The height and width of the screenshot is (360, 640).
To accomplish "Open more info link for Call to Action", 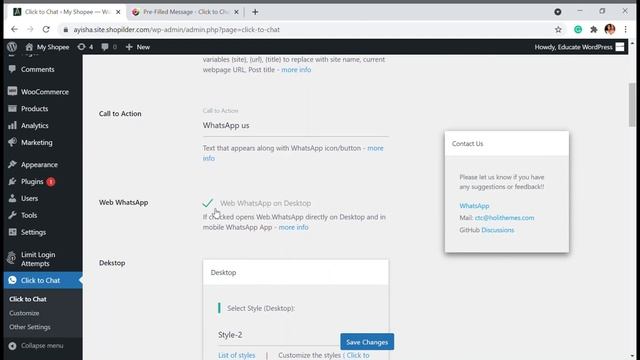I will 375,148.
